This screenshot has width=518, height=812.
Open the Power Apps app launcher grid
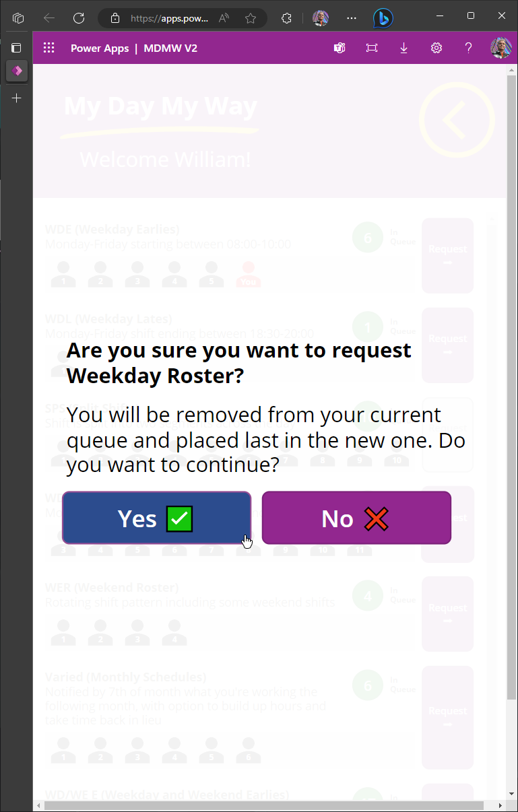coord(48,48)
